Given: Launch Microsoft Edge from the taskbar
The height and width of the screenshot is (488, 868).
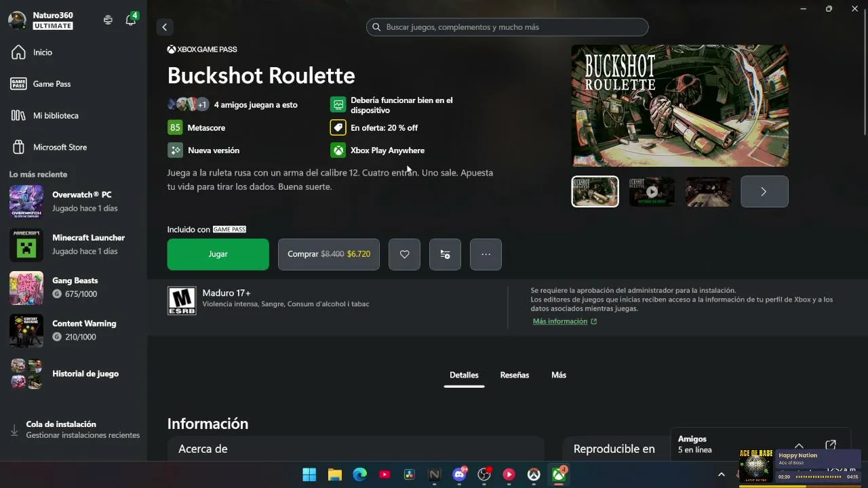Looking at the screenshot, I should point(359,474).
